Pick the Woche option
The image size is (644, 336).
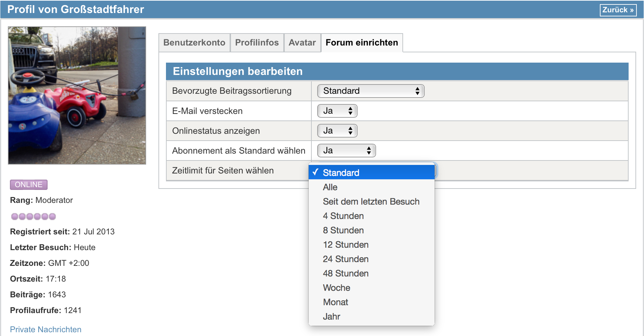point(336,288)
